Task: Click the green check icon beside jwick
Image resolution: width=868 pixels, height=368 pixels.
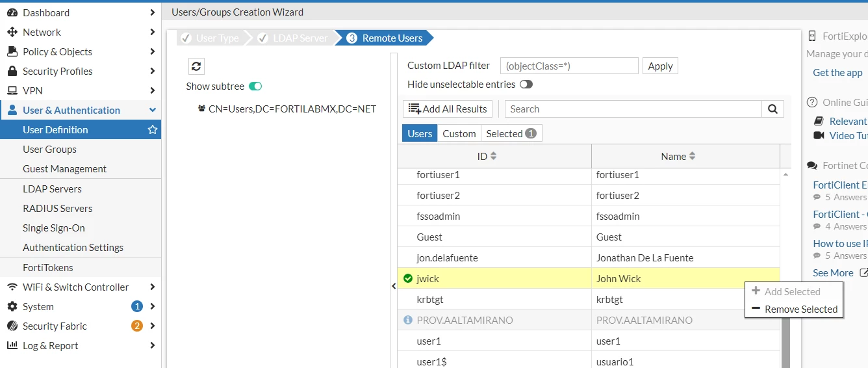Action: (x=408, y=278)
